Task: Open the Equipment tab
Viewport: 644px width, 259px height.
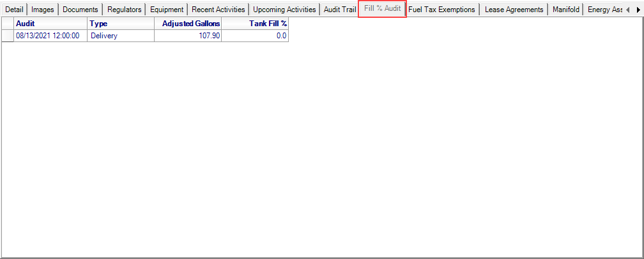Action: point(167,10)
